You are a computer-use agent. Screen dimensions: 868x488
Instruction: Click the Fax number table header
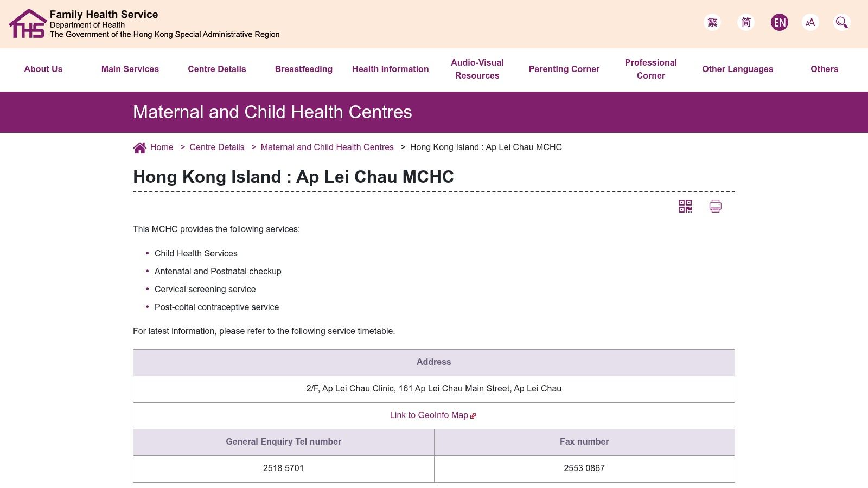(x=584, y=442)
